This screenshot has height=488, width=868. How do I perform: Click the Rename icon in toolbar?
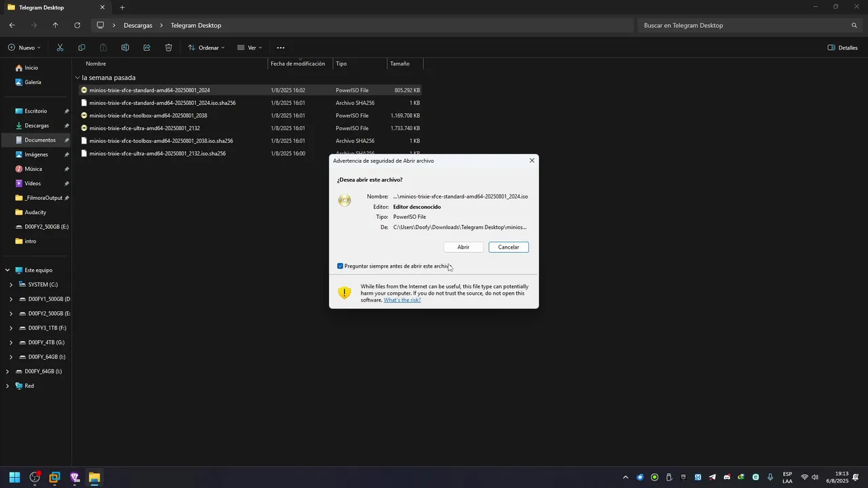(125, 47)
